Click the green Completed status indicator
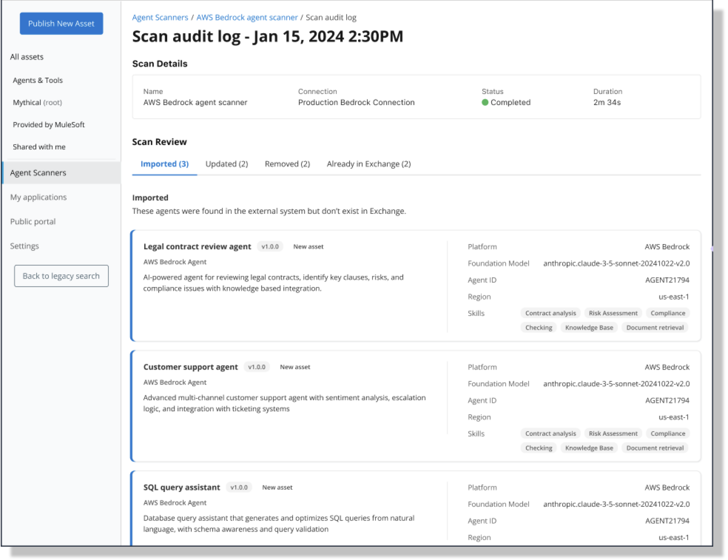Image resolution: width=728 pixels, height=560 pixels. tap(486, 102)
